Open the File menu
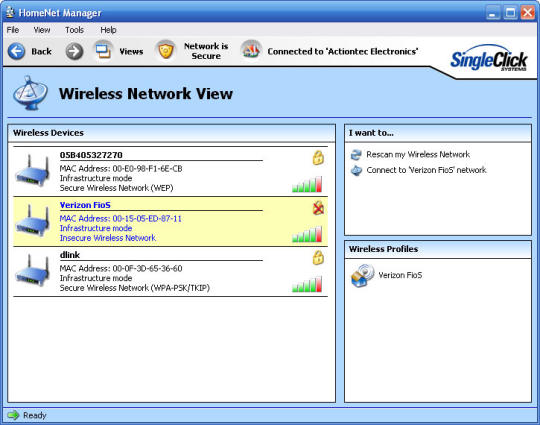The width and height of the screenshot is (540, 425). click(13, 30)
